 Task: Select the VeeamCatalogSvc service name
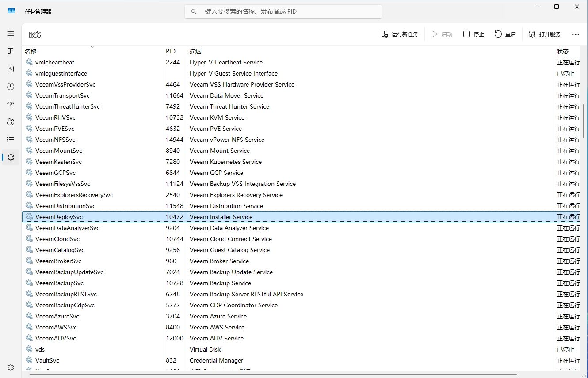point(60,250)
